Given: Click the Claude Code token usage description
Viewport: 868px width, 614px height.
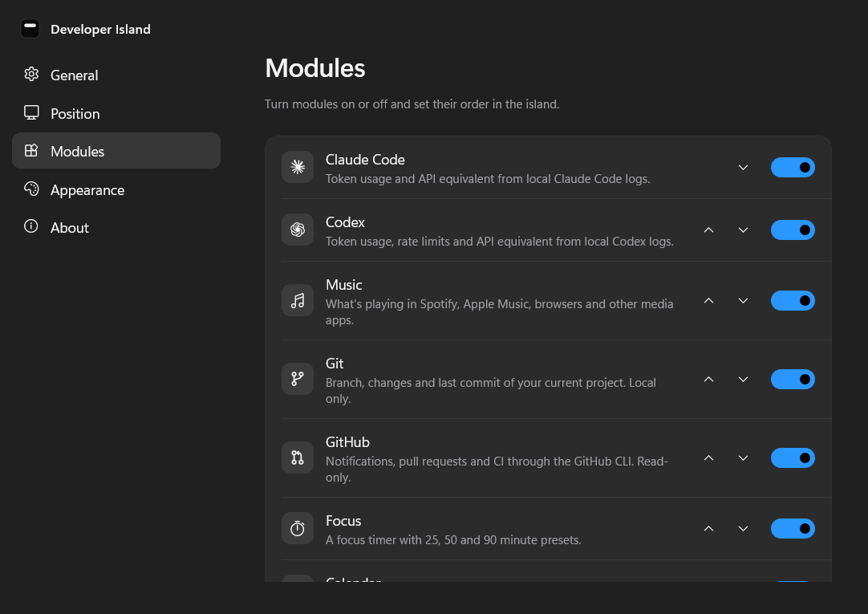Looking at the screenshot, I should tap(488, 179).
